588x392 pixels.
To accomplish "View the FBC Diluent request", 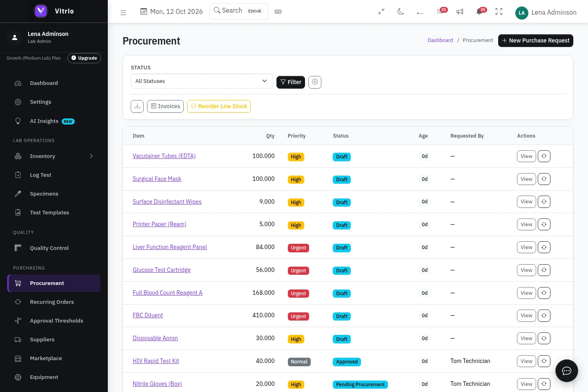I will pos(526,316).
